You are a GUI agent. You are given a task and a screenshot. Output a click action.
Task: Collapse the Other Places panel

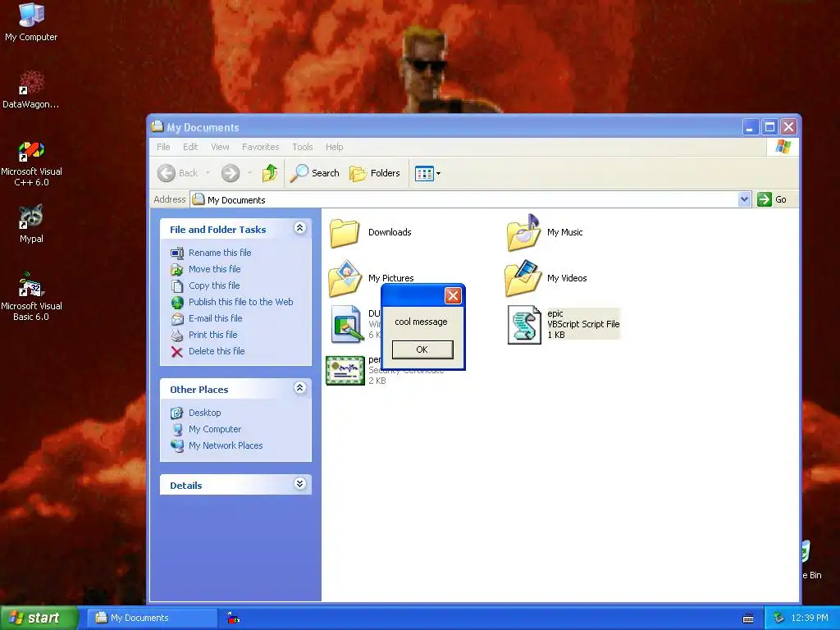coord(300,388)
